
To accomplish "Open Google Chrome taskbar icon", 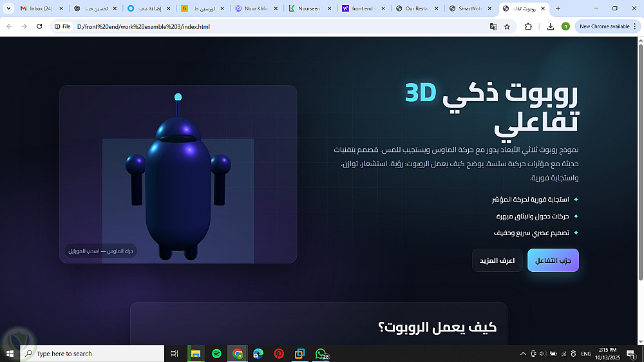I will point(238,354).
